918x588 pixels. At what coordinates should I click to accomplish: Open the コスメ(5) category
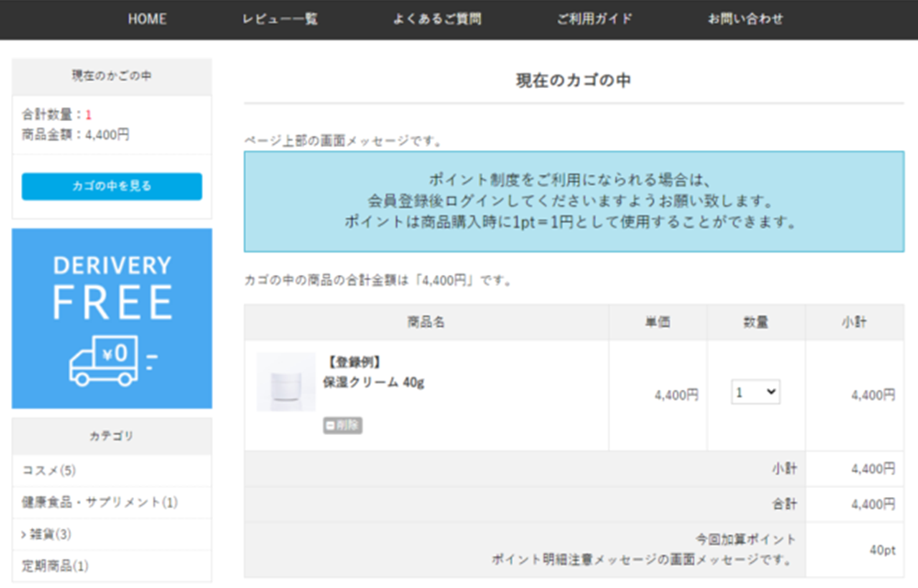(x=50, y=471)
